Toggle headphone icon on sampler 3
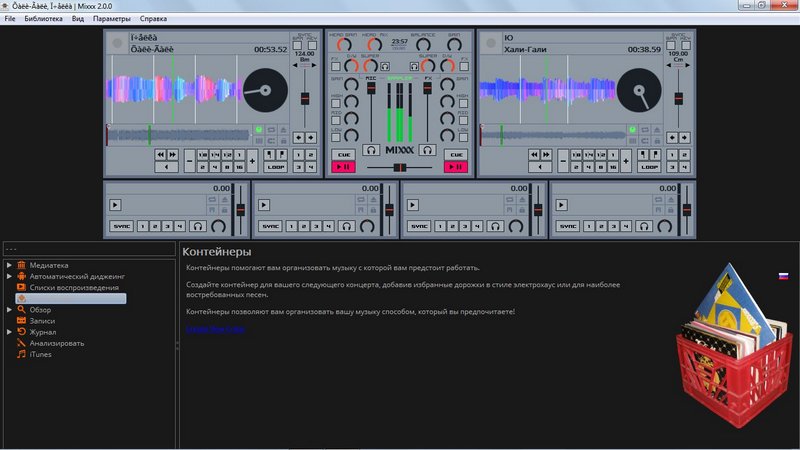800x450 pixels. 495,226
